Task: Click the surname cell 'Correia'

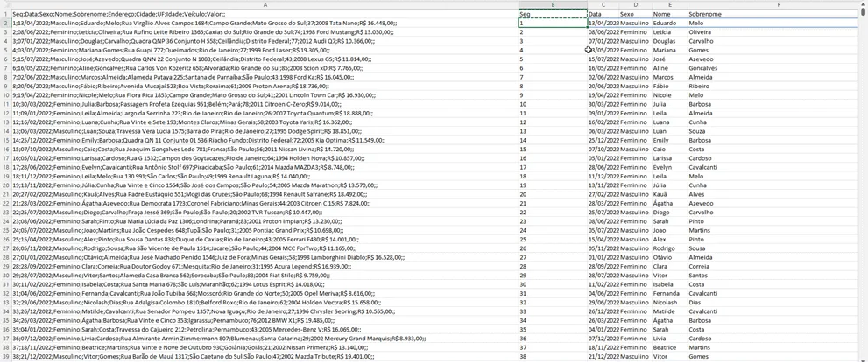Action: click(x=774, y=266)
